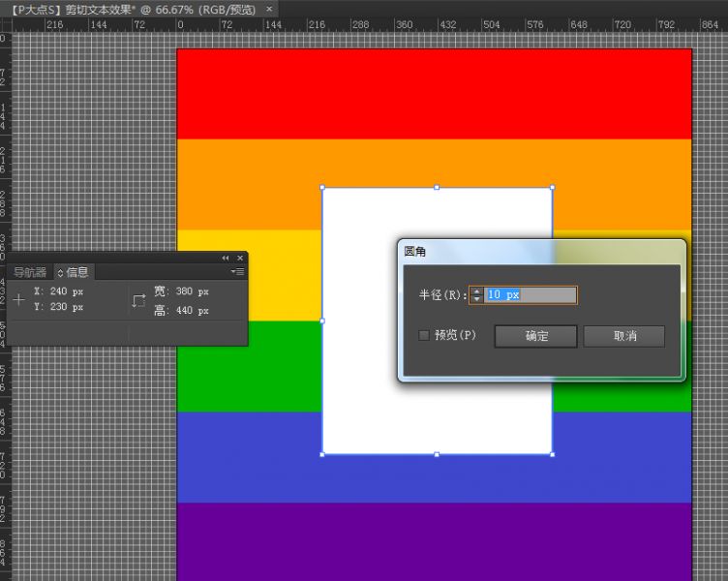Switch to the 导航器 tab

(29, 272)
